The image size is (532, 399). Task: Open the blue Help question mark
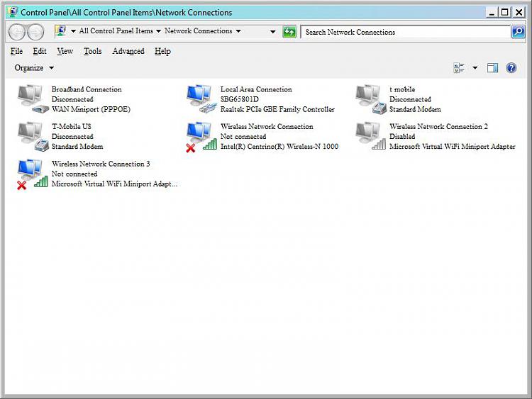(511, 68)
